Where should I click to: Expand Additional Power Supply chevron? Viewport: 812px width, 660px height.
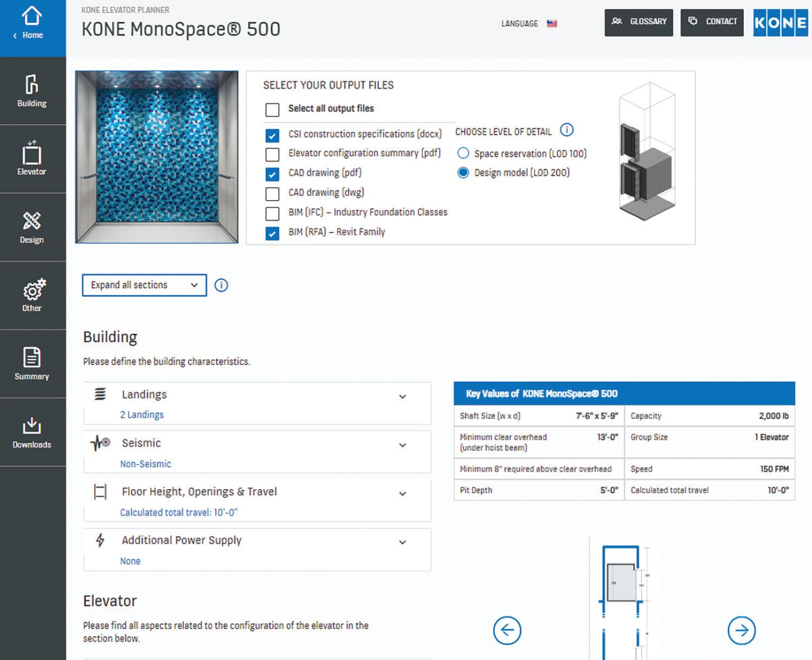coord(402,542)
